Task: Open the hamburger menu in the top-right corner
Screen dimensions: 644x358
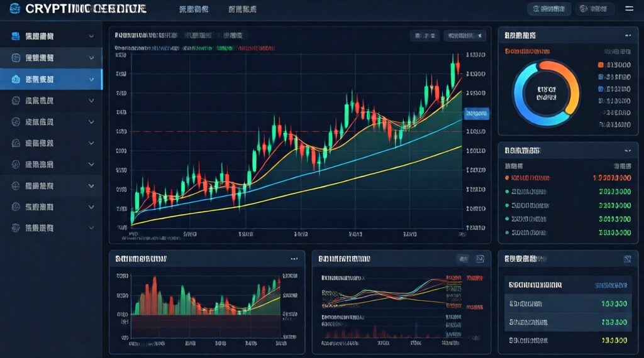Action: click(630, 9)
